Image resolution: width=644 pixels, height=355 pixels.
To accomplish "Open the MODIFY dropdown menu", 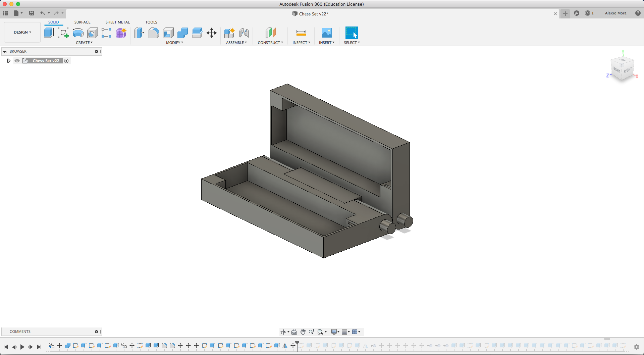I will [174, 43].
